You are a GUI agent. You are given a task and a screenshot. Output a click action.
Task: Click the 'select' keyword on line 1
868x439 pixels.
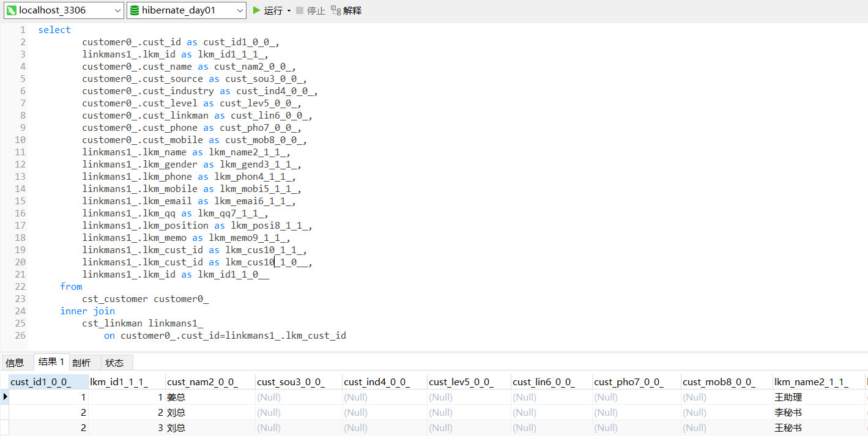click(54, 30)
